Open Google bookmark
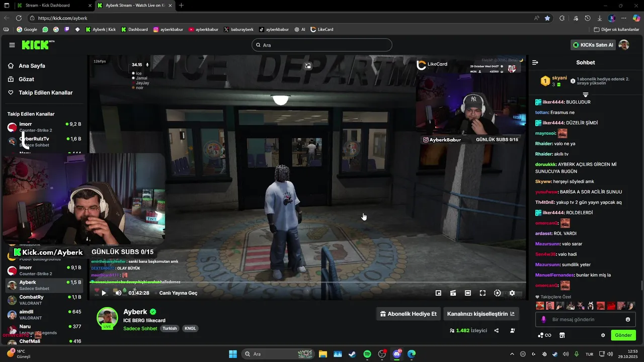This screenshot has width=644, height=362. (x=27, y=30)
